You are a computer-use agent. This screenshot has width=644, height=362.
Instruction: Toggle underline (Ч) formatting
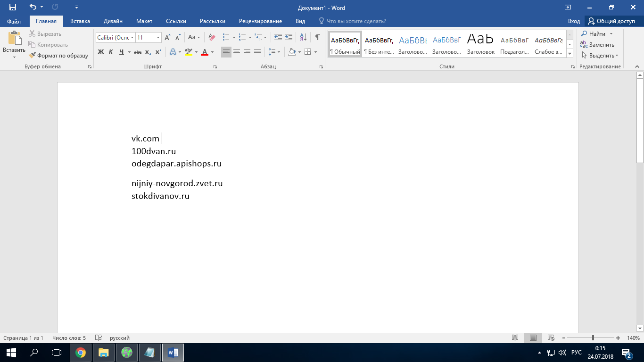(121, 52)
